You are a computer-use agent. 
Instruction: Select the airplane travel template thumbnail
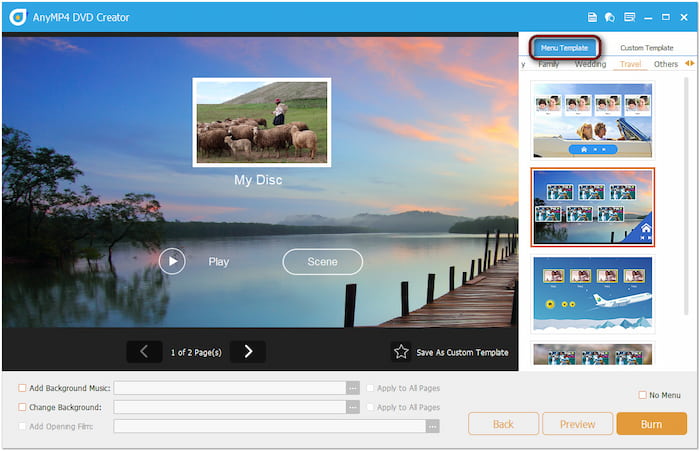coord(592,293)
